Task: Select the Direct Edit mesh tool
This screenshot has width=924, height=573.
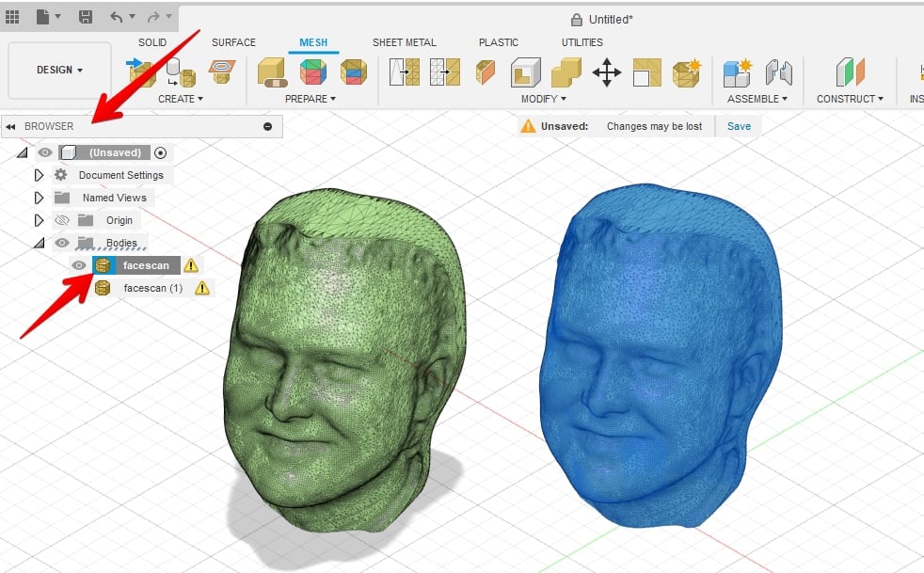Action: (x=687, y=72)
